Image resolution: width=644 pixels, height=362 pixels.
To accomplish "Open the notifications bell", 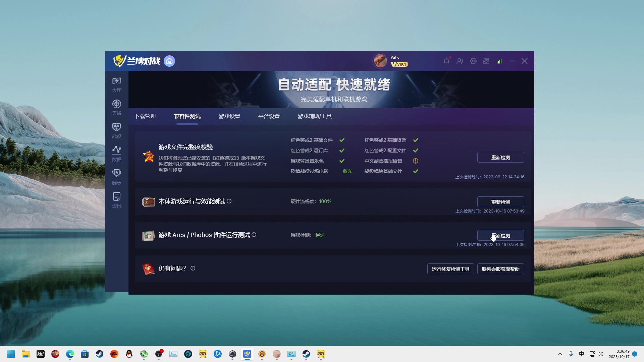I will tap(446, 61).
